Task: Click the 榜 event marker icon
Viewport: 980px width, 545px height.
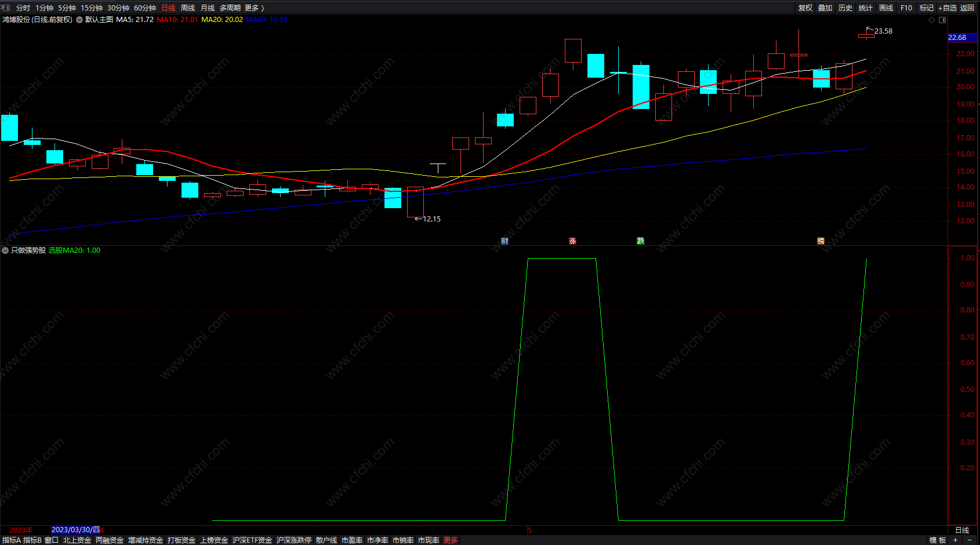Action: [821, 241]
